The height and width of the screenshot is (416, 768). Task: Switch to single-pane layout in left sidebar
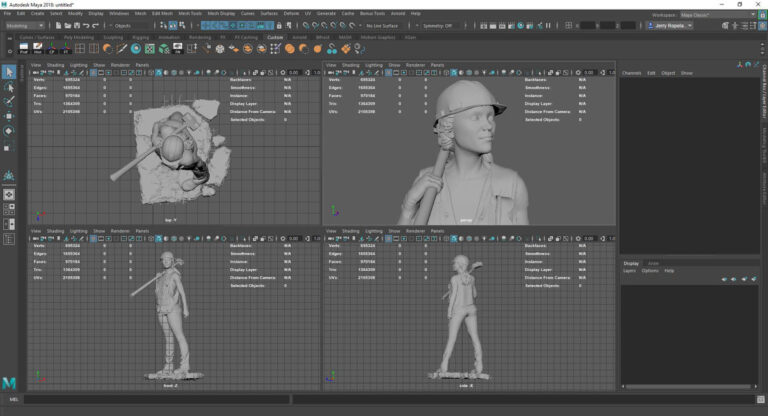pyautogui.click(x=9, y=195)
